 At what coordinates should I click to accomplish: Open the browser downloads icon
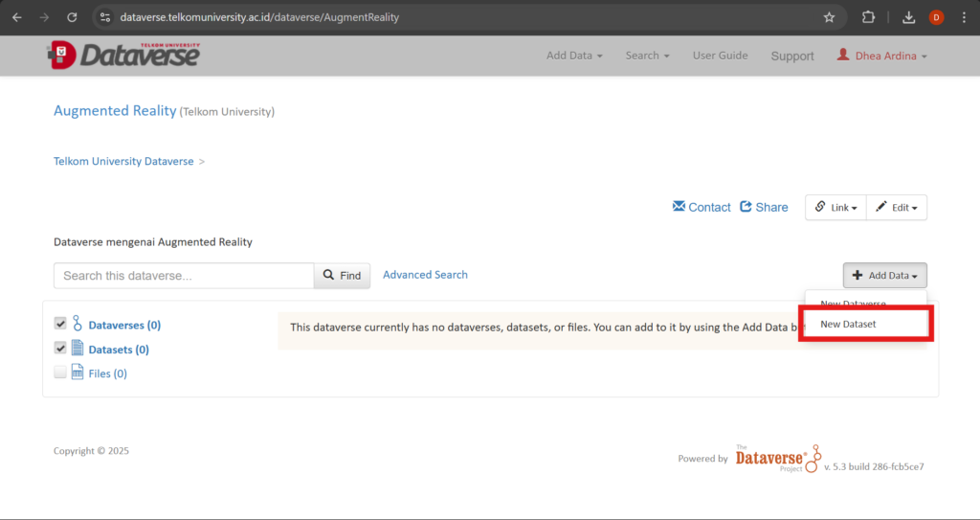point(909,17)
